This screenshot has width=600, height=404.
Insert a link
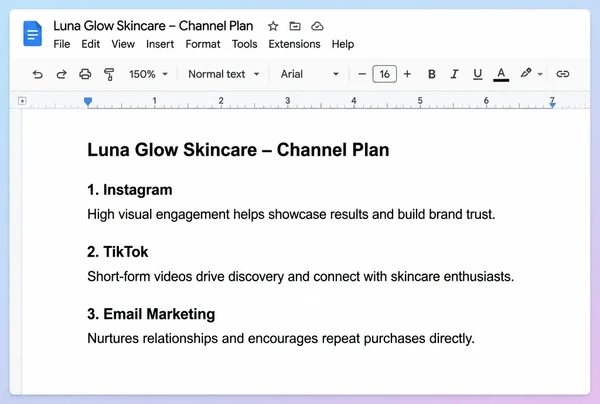[x=562, y=74]
